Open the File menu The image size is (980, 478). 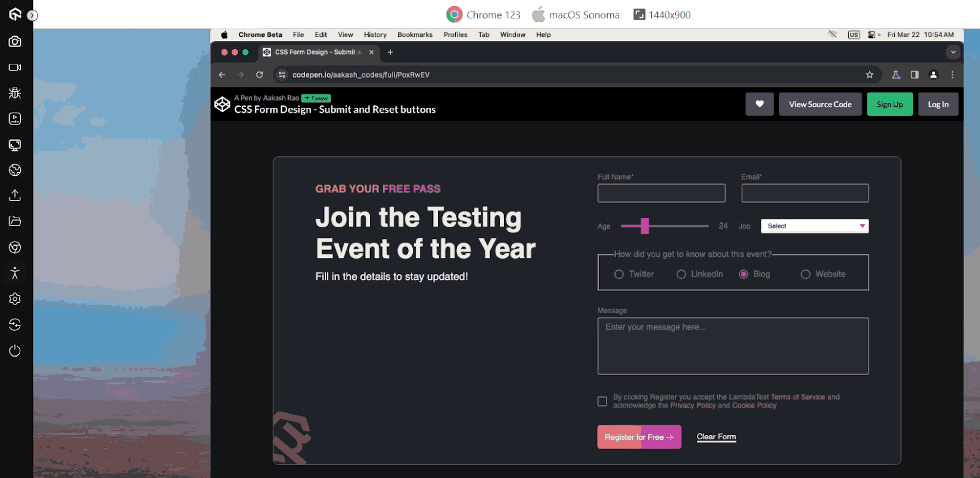click(298, 35)
